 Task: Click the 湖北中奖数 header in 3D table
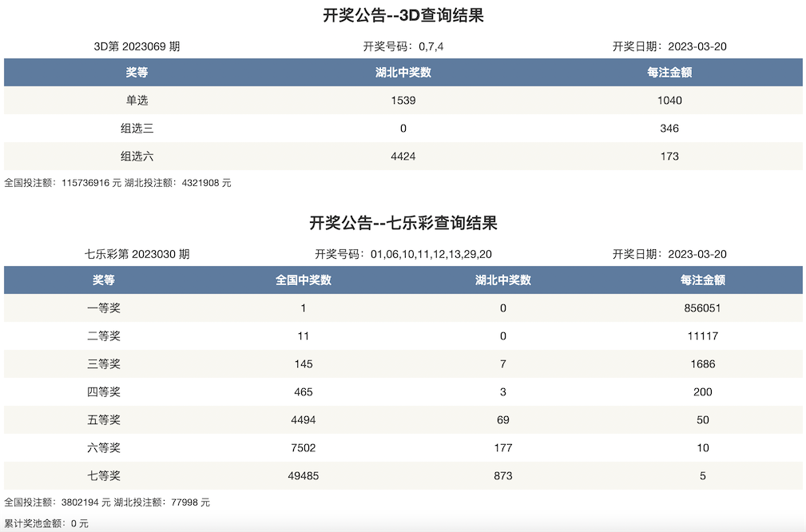pyautogui.click(x=403, y=73)
